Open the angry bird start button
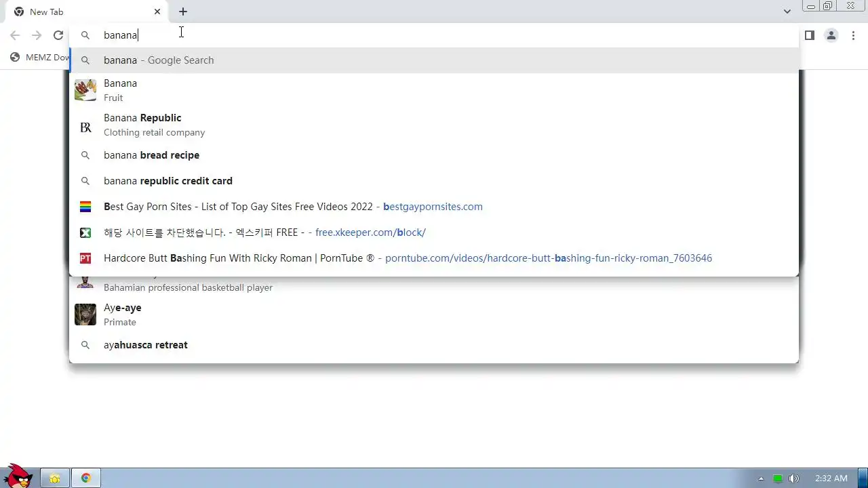 click(x=18, y=477)
